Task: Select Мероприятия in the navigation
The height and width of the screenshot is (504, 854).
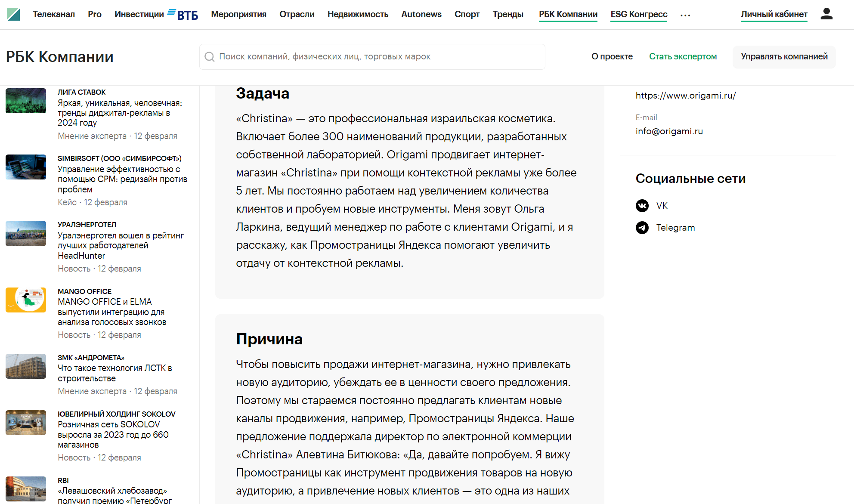Action: click(238, 14)
